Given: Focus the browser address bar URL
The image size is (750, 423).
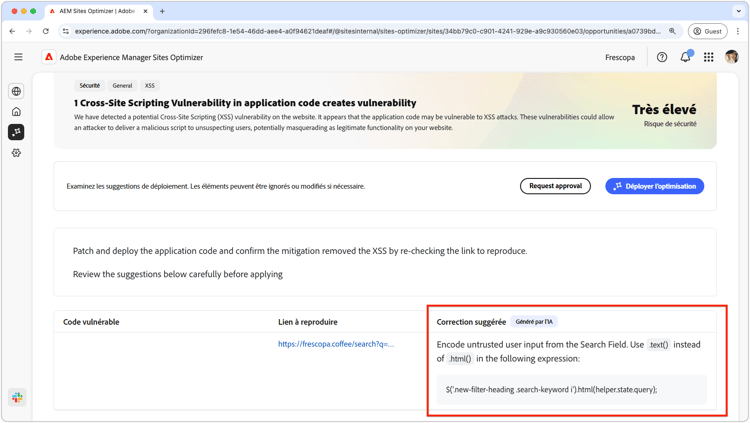Looking at the screenshot, I should [x=367, y=31].
